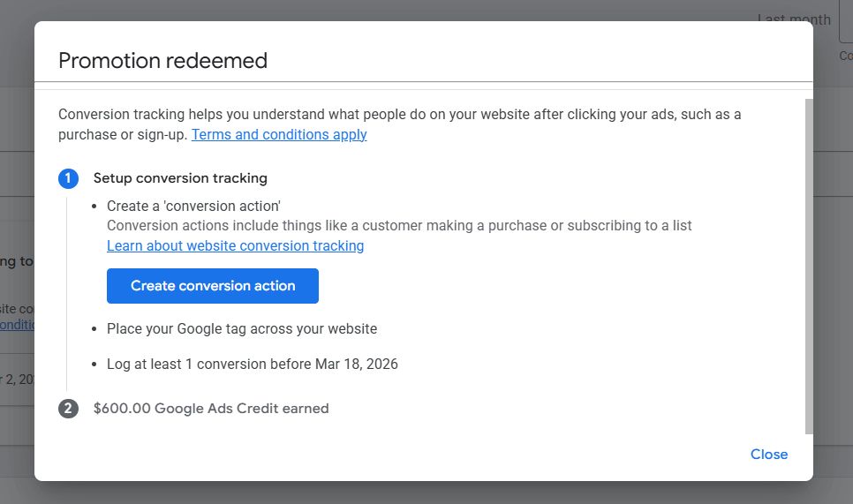
Task: Click the bullet dot before Log at least
Action: 95,365
